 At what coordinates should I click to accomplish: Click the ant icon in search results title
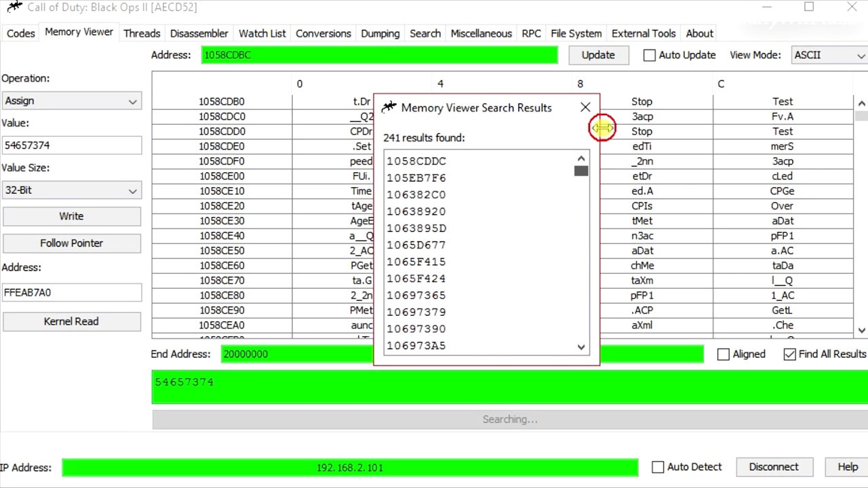(389, 107)
